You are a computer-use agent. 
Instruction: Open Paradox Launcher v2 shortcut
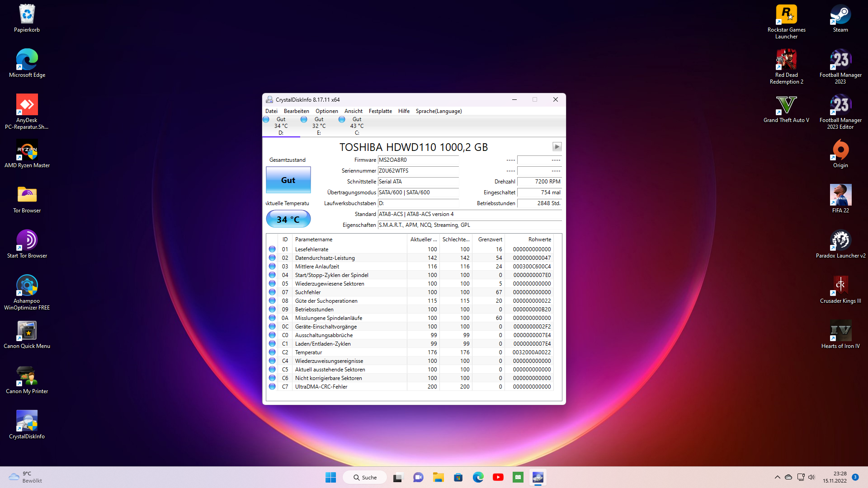(840, 241)
